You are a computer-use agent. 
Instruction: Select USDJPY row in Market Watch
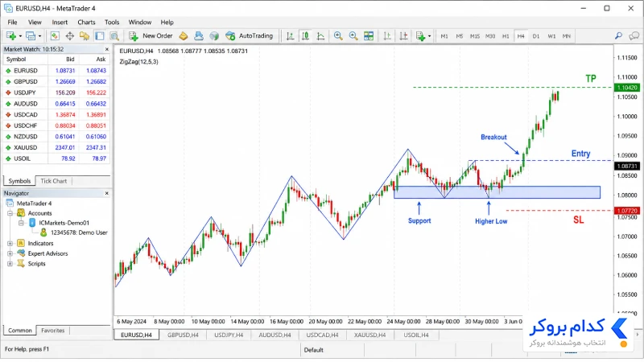tap(56, 93)
